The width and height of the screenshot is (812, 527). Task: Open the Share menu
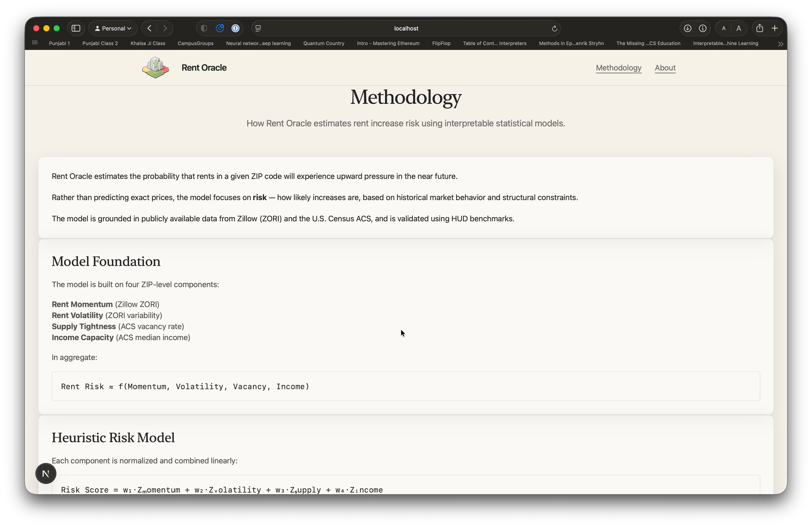coord(759,28)
